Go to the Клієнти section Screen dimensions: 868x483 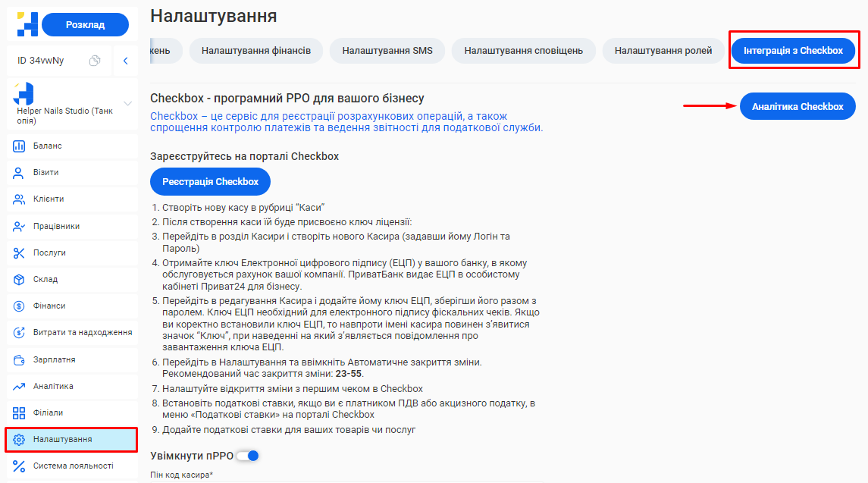[x=48, y=199]
